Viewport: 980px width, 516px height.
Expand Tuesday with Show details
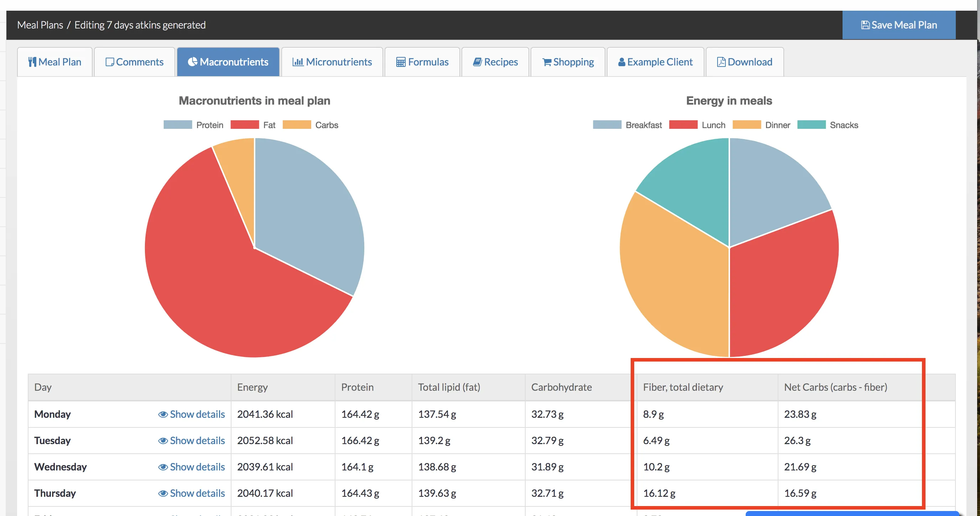[191, 440]
